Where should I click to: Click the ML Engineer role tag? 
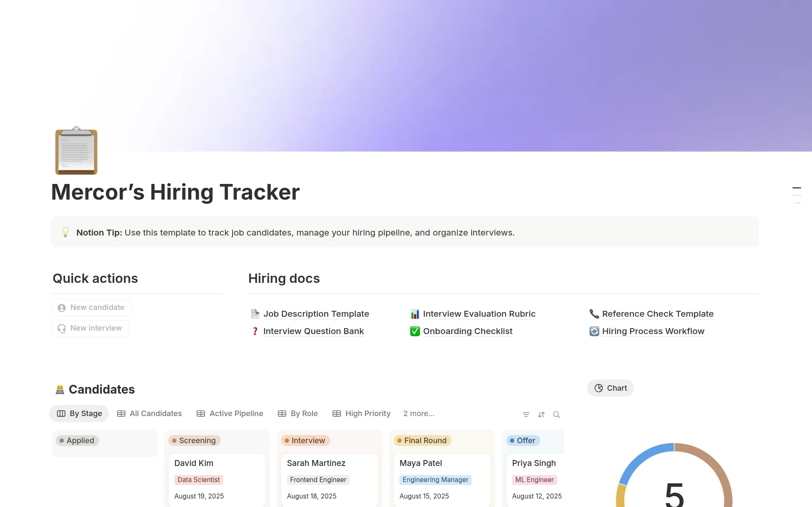pos(534,480)
